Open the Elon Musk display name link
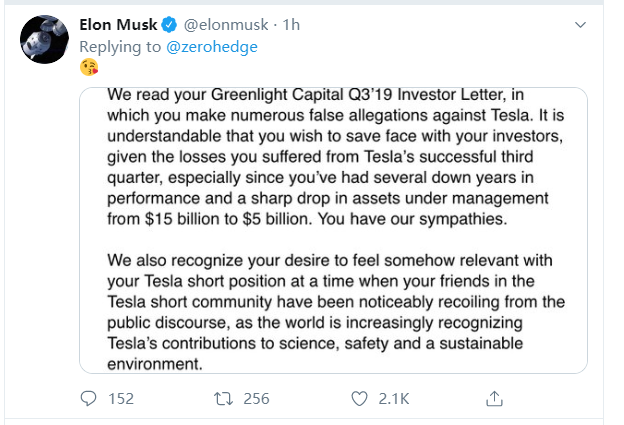Image resolution: width=624 pixels, height=425 pixels. point(120,24)
